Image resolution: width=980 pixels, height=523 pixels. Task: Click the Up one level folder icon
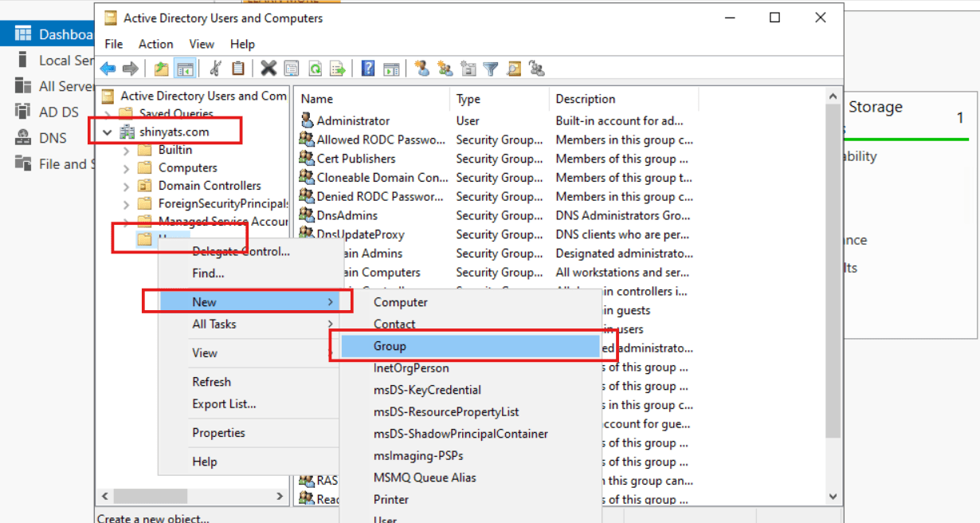coord(162,69)
